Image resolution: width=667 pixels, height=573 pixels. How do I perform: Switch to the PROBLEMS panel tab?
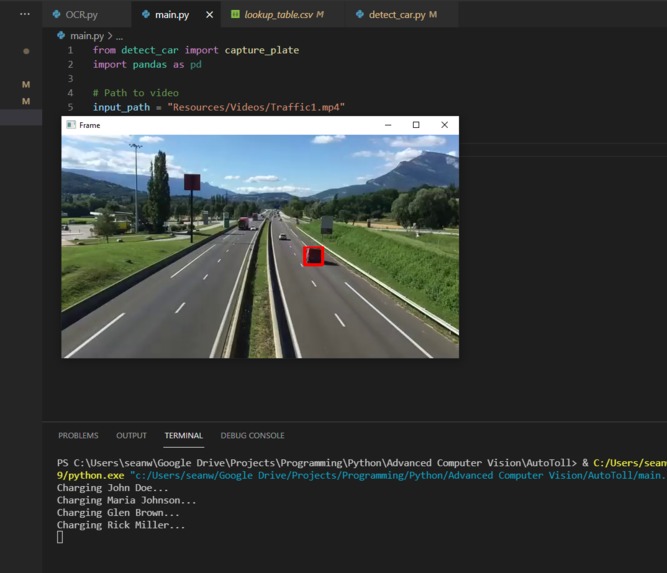(x=78, y=436)
